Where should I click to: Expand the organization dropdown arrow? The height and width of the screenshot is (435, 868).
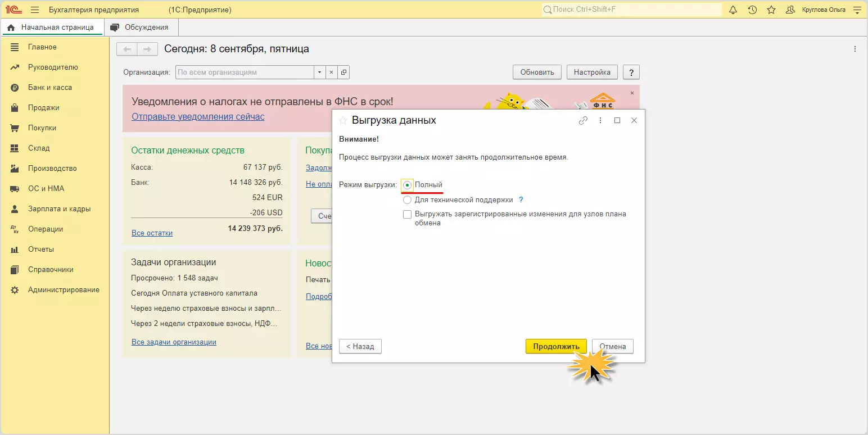point(320,72)
